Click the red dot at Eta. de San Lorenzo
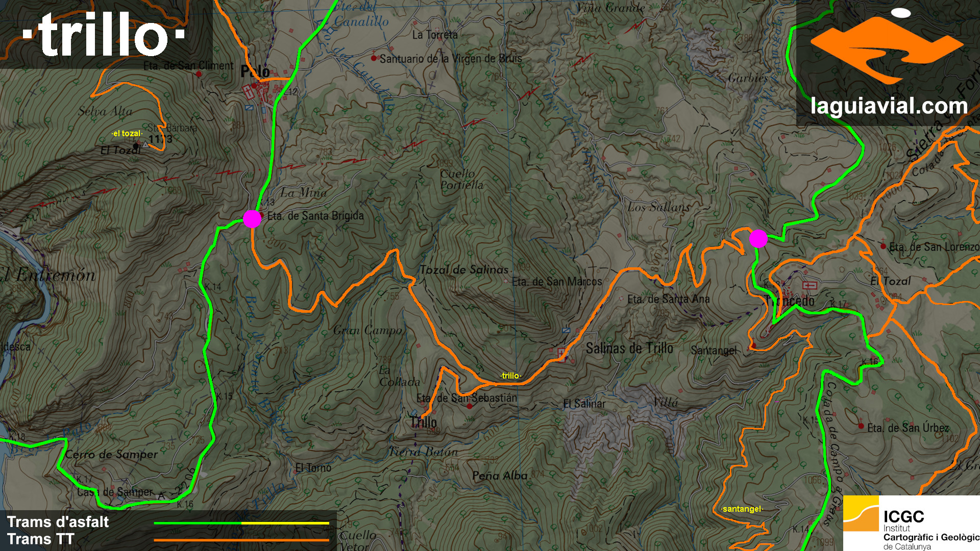Image resolution: width=980 pixels, height=551 pixels. (883, 246)
